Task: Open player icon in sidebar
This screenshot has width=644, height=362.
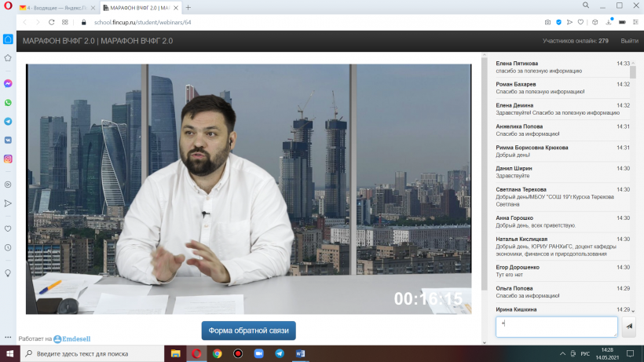Action: pyautogui.click(x=8, y=185)
